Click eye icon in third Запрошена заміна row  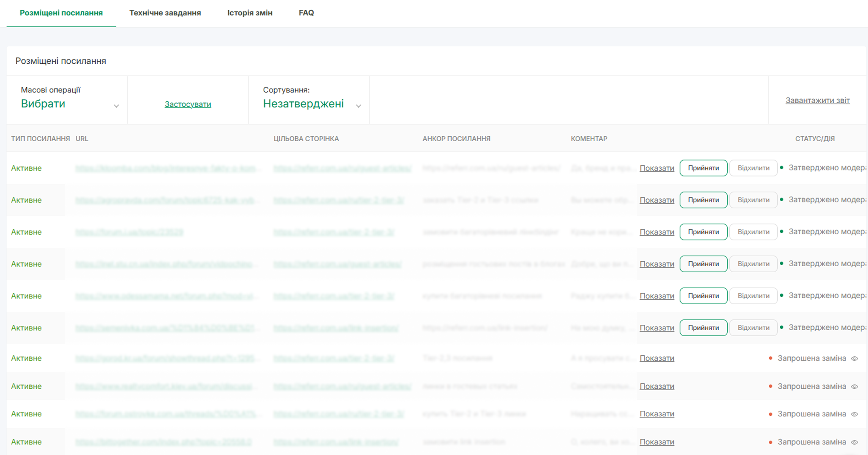(x=855, y=414)
